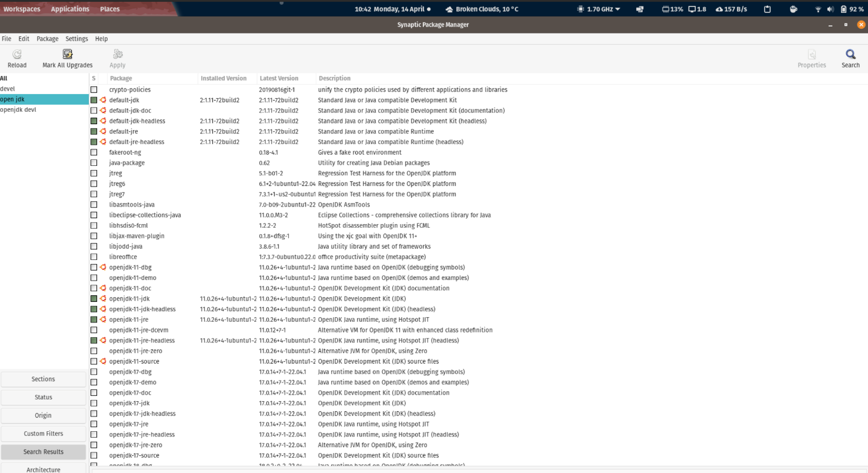
Task: Switch to the Custom Filters view
Action: tap(44, 434)
